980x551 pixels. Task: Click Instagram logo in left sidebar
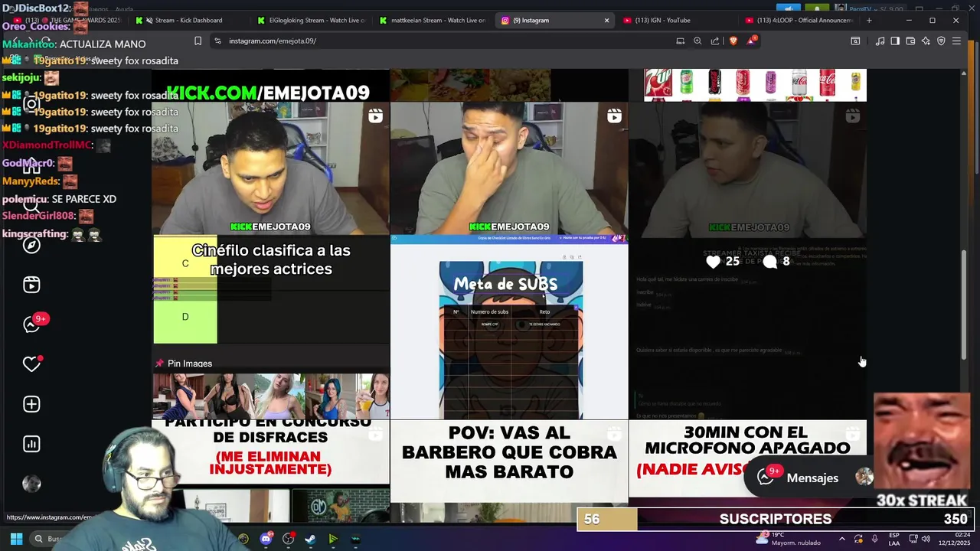point(31,103)
